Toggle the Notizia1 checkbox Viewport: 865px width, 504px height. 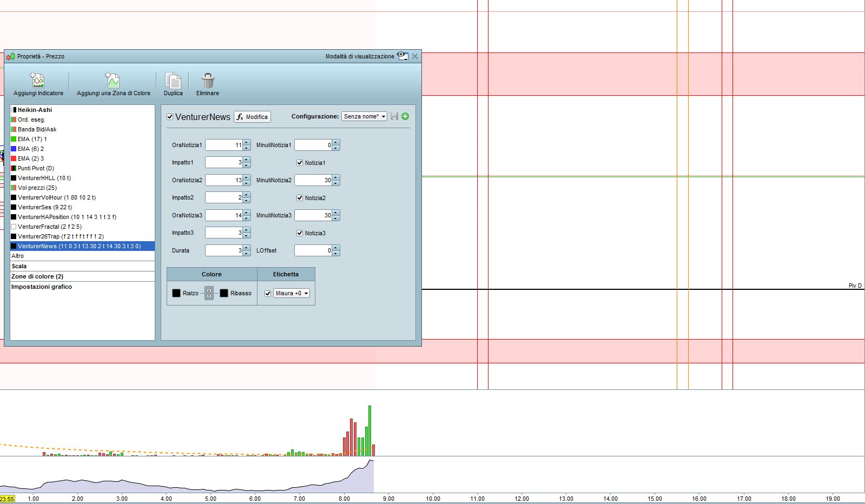point(300,163)
